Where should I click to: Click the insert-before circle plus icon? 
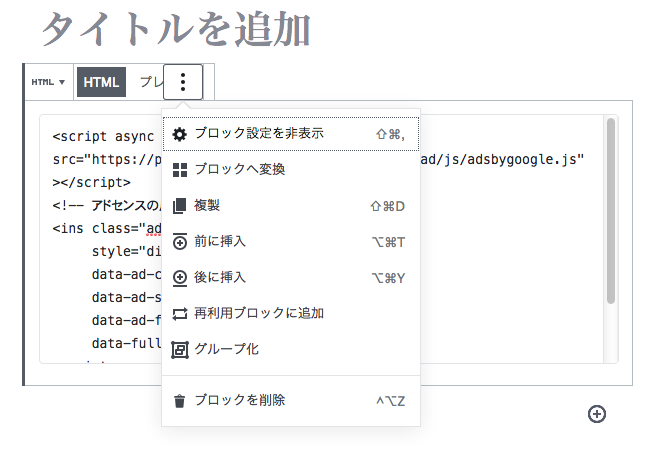tap(180, 242)
